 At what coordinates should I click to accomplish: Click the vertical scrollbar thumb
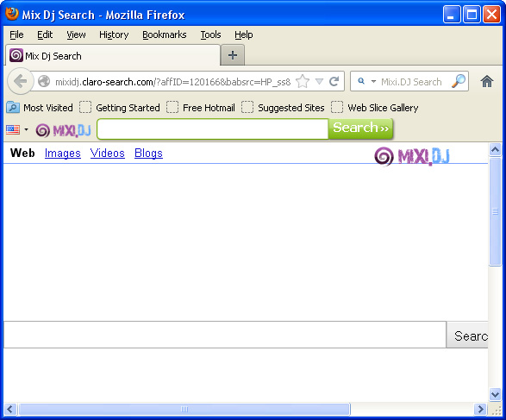(495, 211)
